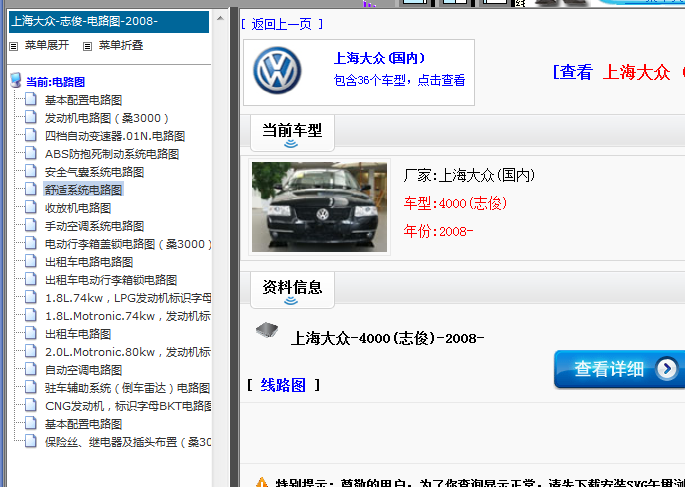The height and width of the screenshot is (487, 685).
Task: Open 出租车电路电路图 item
Action: [x=89, y=262]
